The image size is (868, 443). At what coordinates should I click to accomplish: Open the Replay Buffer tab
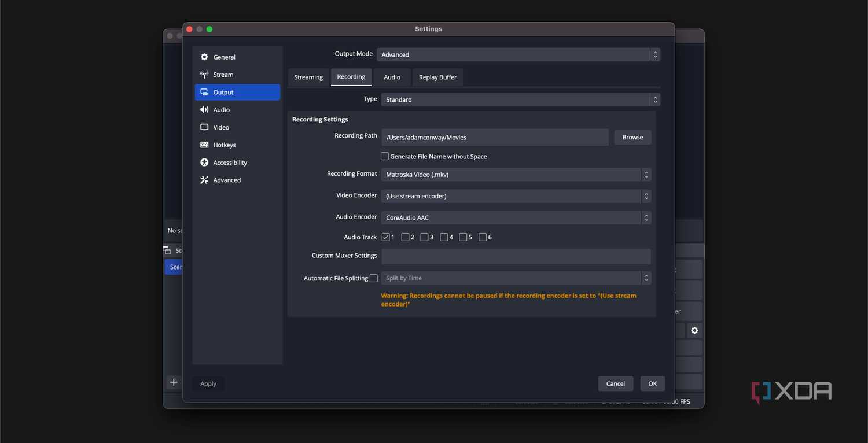[x=438, y=77]
